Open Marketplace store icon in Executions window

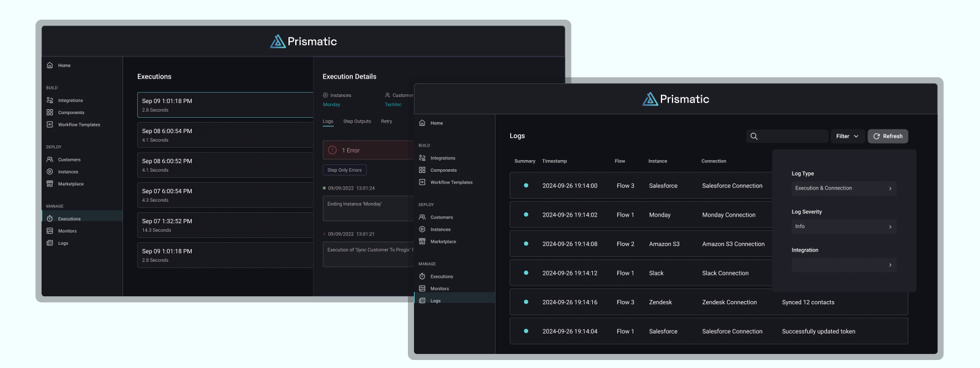(x=50, y=184)
